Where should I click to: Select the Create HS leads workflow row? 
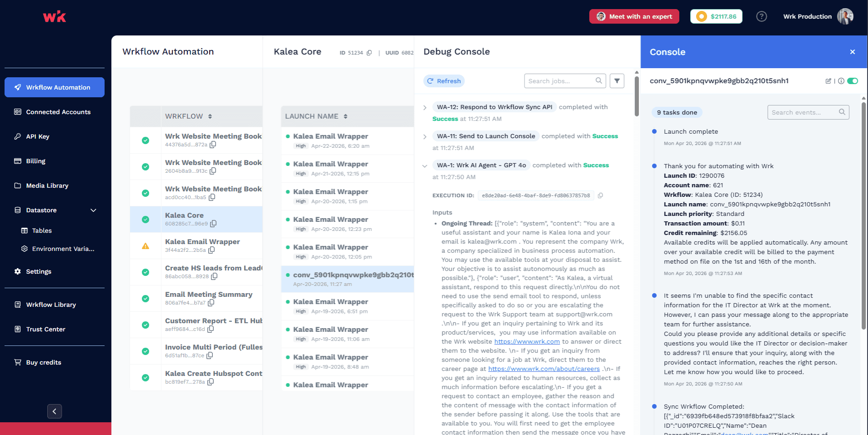pyautogui.click(x=196, y=272)
